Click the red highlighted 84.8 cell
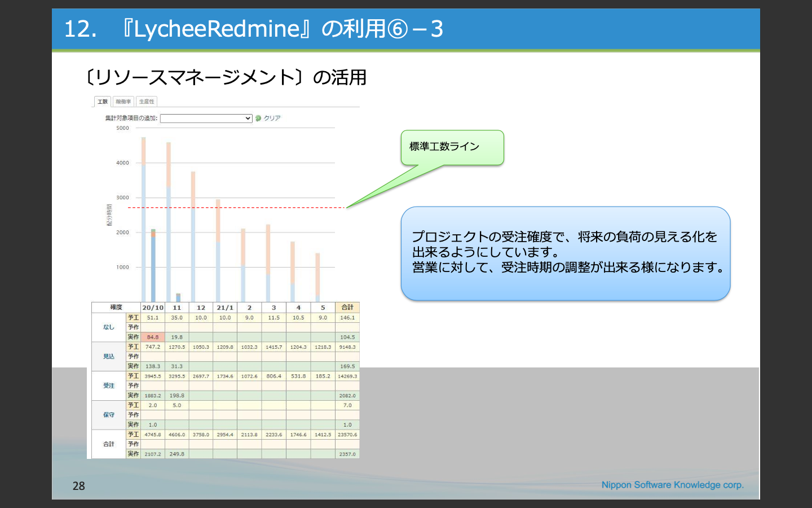Screen dimensions: 812x508 [x=153, y=337]
